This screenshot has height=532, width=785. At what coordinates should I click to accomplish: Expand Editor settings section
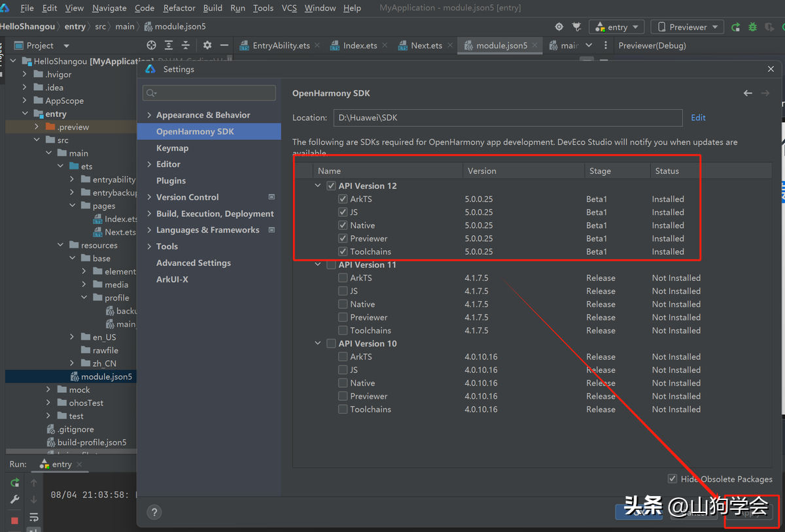[149, 164]
